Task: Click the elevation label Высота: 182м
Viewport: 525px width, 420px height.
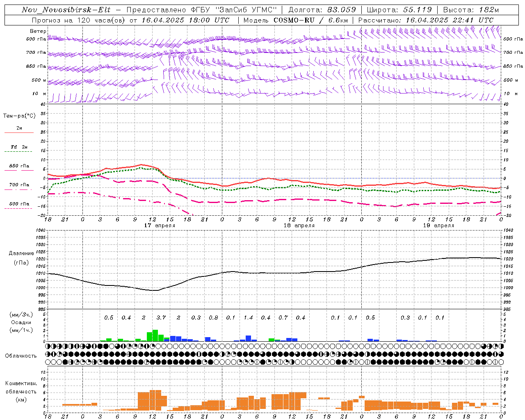Action: [x=471, y=10]
